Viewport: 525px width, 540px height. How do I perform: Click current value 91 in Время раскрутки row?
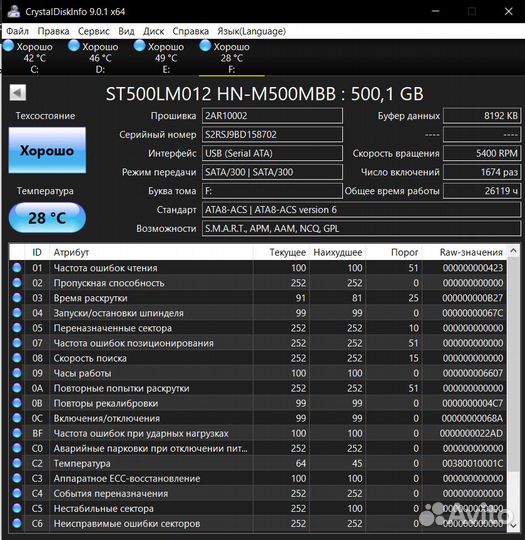pyautogui.click(x=301, y=298)
